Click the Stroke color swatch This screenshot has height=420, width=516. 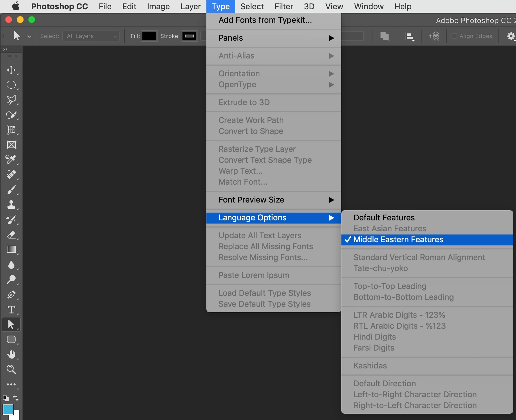tap(189, 36)
